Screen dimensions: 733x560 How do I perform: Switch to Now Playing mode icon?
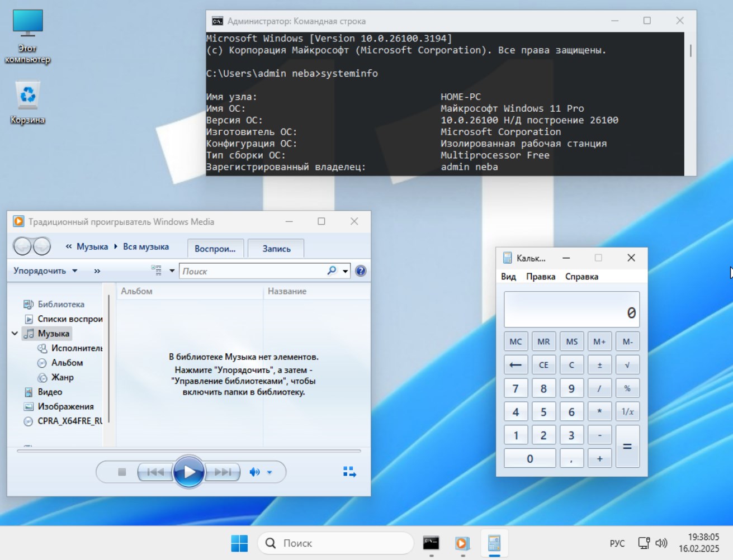pyautogui.click(x=349, y=472)
